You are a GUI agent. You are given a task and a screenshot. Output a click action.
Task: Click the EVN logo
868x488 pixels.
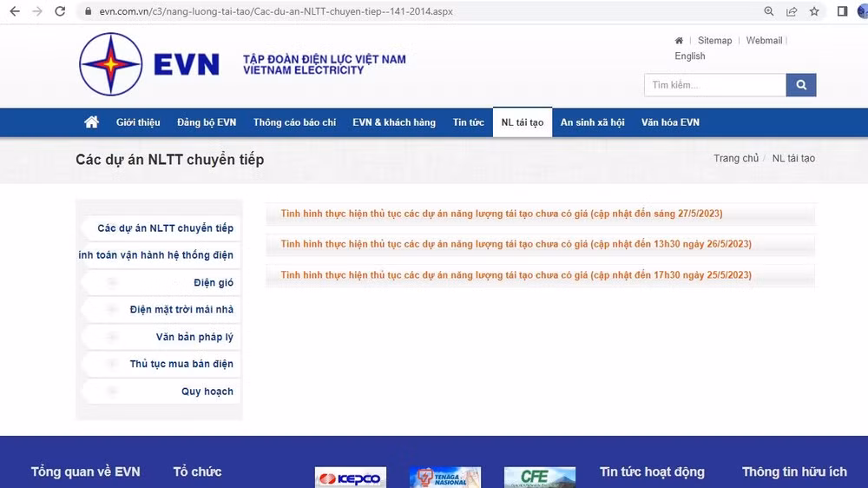click(x=150, y=64)
